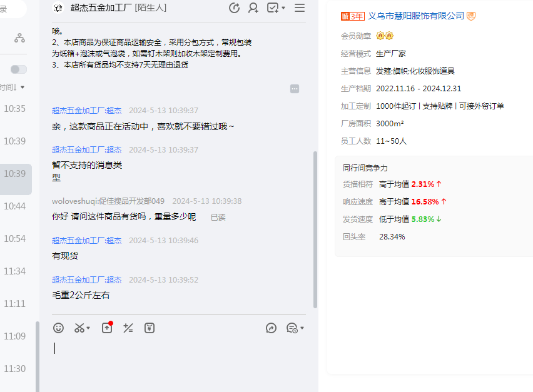Click sender name above 有现货 message
This screenshot has height=392, width=533.
(x=87, y=241)
